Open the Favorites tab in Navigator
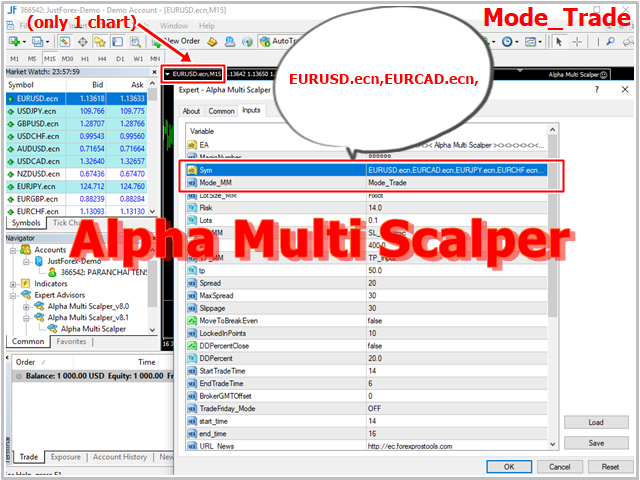 coord(71,342)
